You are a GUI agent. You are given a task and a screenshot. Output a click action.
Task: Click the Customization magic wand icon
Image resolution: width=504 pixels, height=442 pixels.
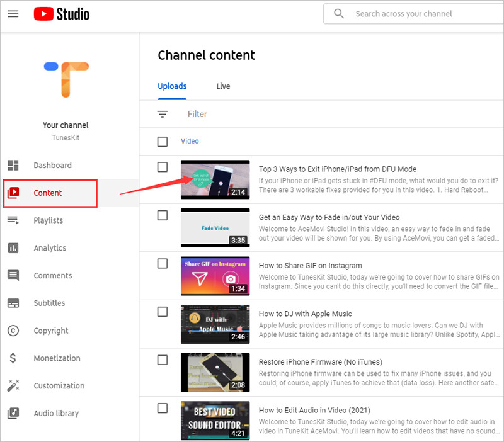pyautogui.click(x=13, y=386)
